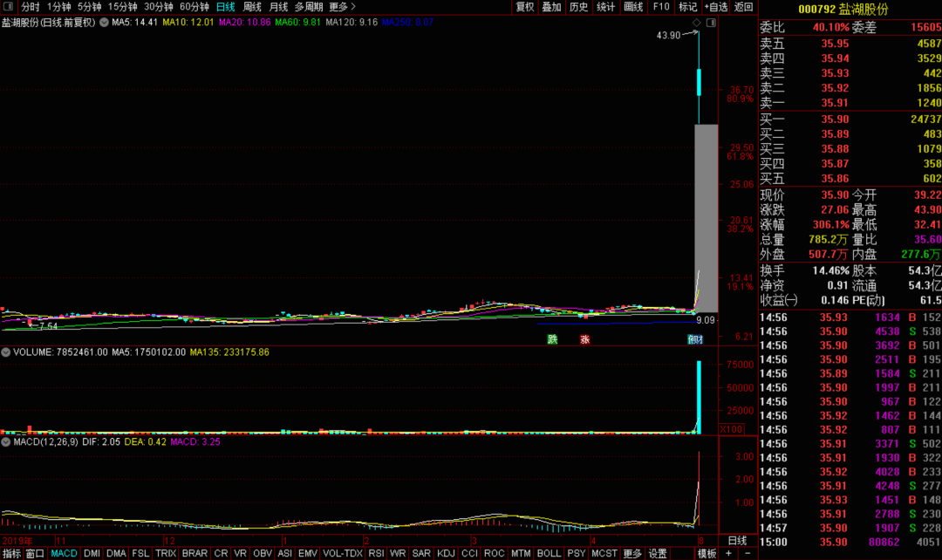The image size is (942, 560).
Task: Select the 60分钟 timeframe tab
Action: pos(194,7)
